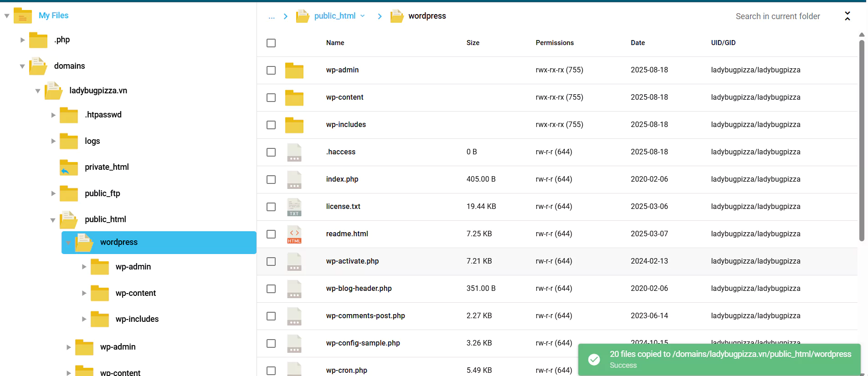Check the wp-content row checkbox
Screen dimensions: 868x376
(x=271, y=97)
